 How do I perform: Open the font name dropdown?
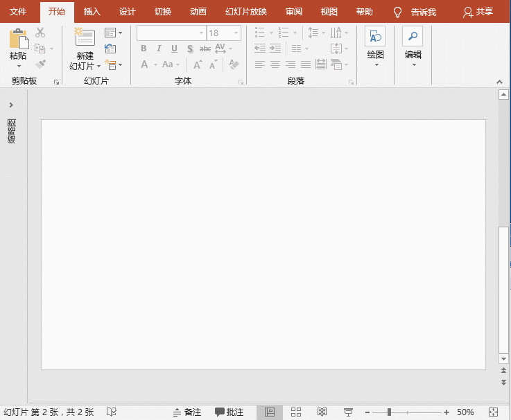point(201,33)
